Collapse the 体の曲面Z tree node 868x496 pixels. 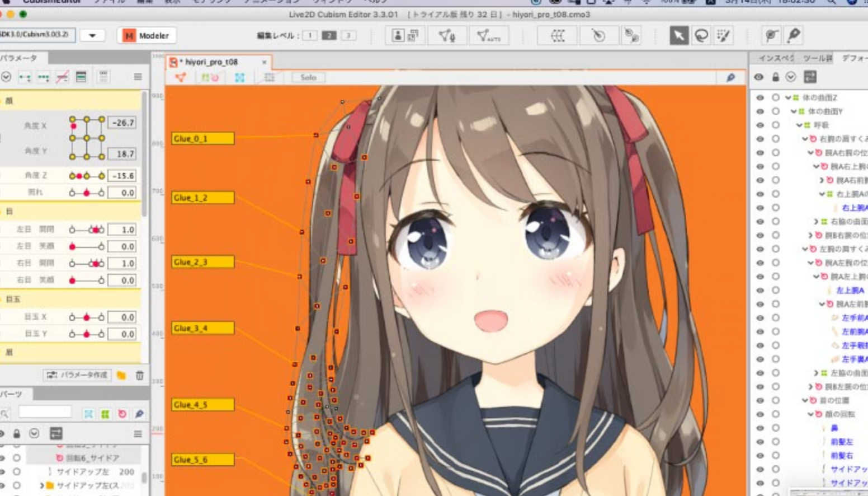click(788, 97)
